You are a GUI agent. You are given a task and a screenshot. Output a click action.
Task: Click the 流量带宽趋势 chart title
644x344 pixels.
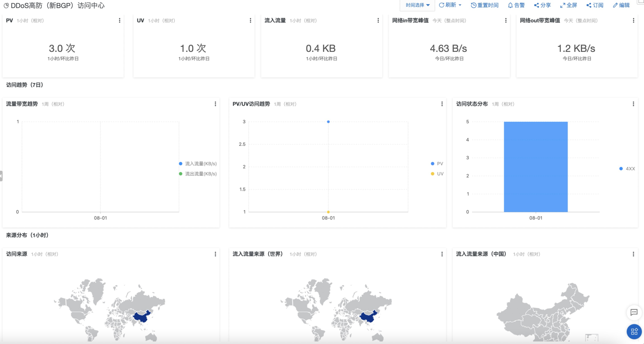point(22,104)
